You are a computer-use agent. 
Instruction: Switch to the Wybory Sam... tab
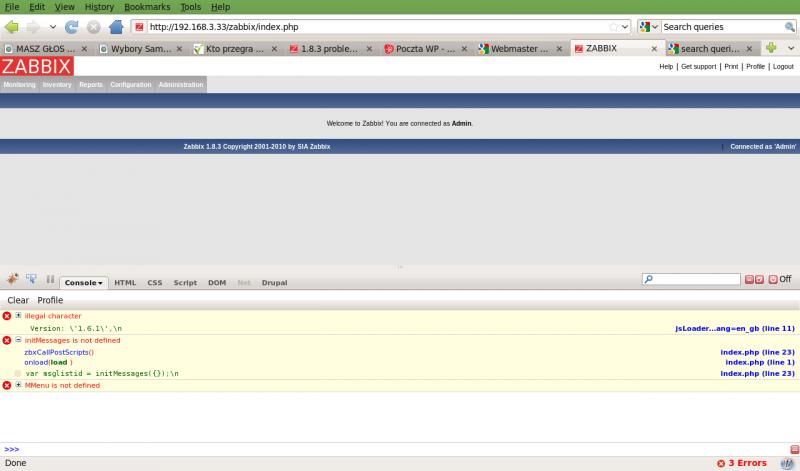point(141,48)
